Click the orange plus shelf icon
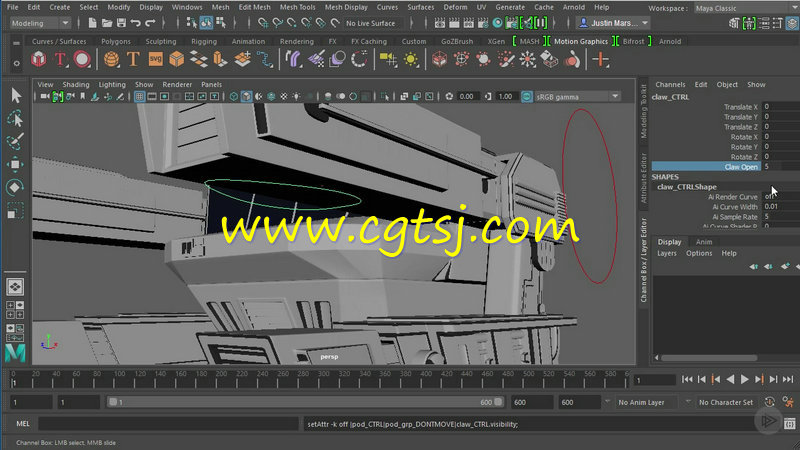The height and width of the screenshot is (450, 800). pyautogui.click(x=601, y=60)
